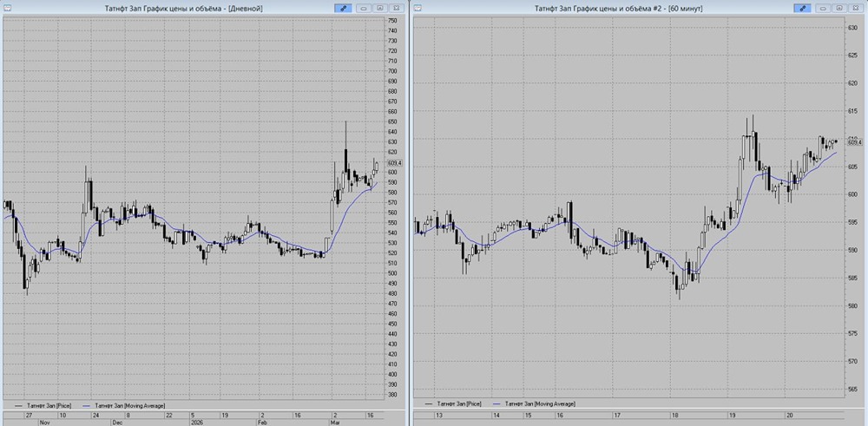Click the Moving Average legend entry in daily chart
Screen dimensions: 868x426
coord(124,405)
